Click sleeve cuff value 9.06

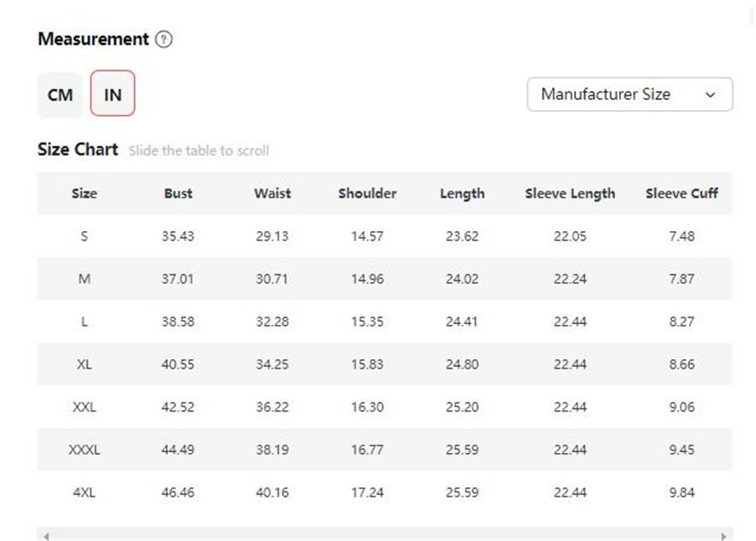tap(682, 407)
